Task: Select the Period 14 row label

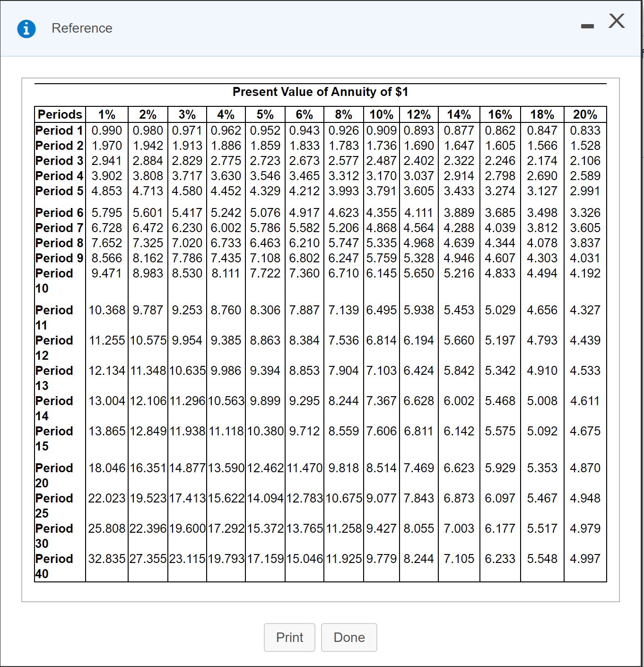Action: point(54,408)
